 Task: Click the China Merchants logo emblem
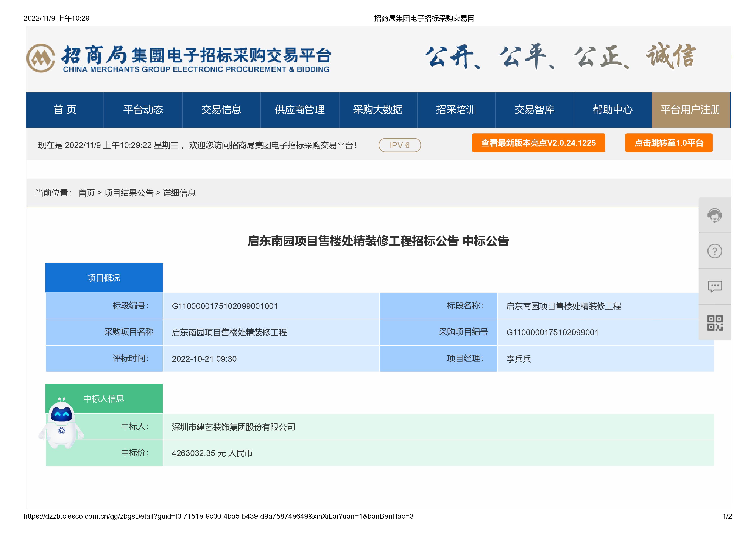tap(41, 58)
